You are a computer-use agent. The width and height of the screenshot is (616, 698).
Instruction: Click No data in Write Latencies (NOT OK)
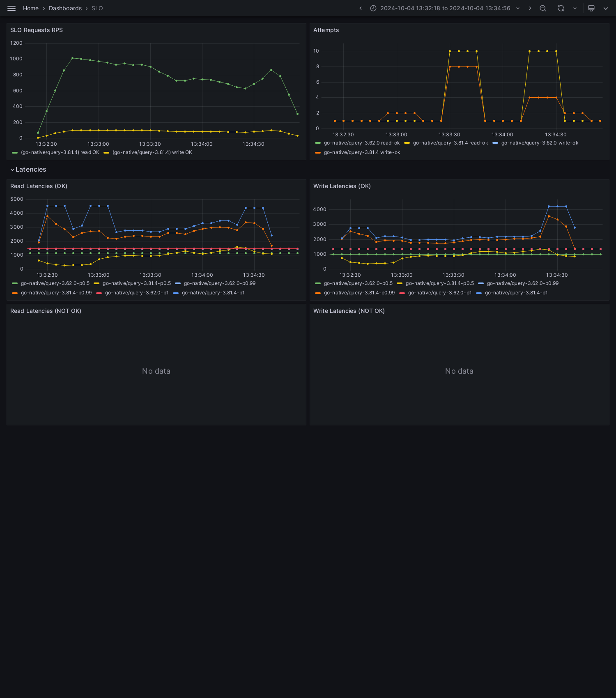[x=459, y=371]
